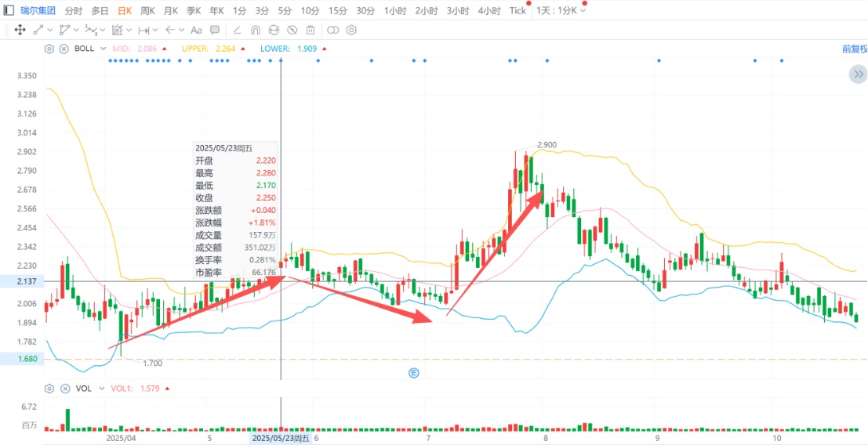Click the 前复权 adjustment button
Image resolution: width=868 pixels, height=445 pixels.
855,49
